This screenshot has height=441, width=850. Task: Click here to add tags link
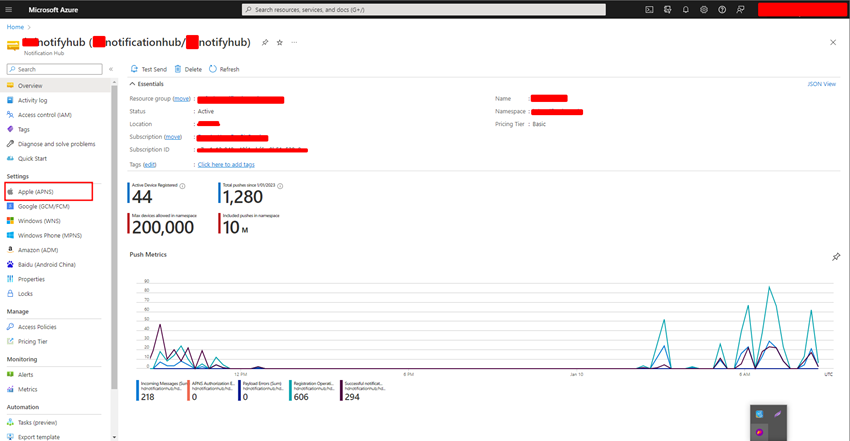(226, 165)
